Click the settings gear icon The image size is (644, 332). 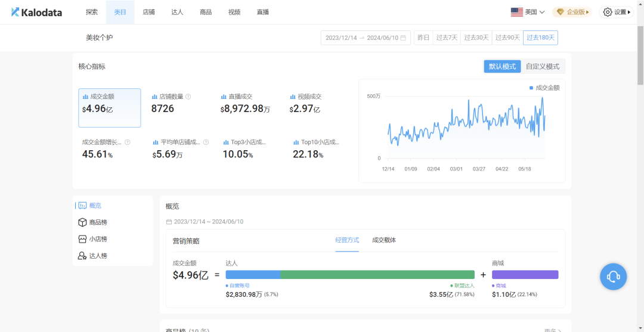pos(608,12)
